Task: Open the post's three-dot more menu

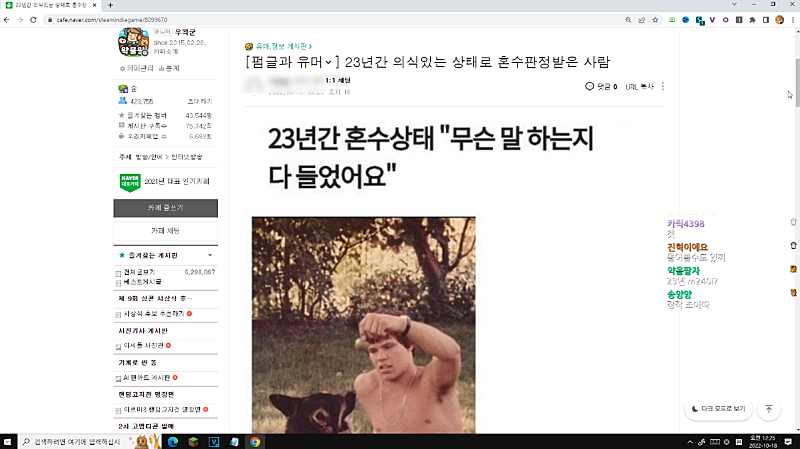Action: pyautogui.click(x=663, y=86)
